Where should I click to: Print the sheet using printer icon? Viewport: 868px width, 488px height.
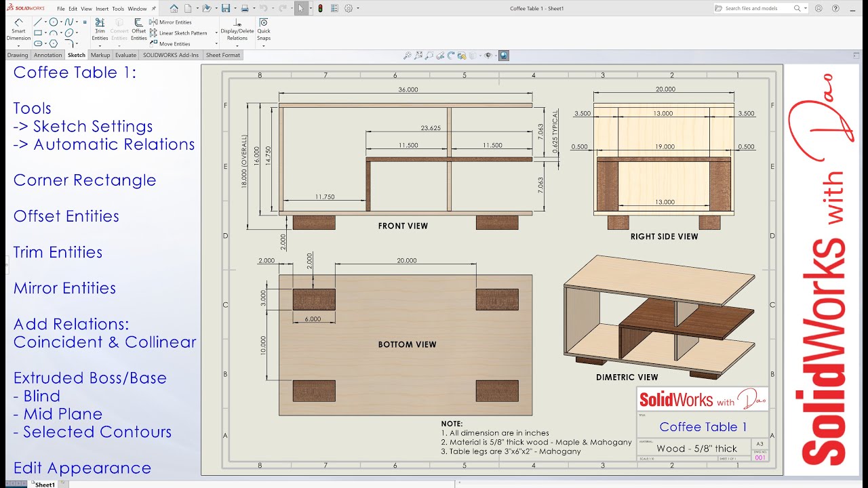(245, 8)
